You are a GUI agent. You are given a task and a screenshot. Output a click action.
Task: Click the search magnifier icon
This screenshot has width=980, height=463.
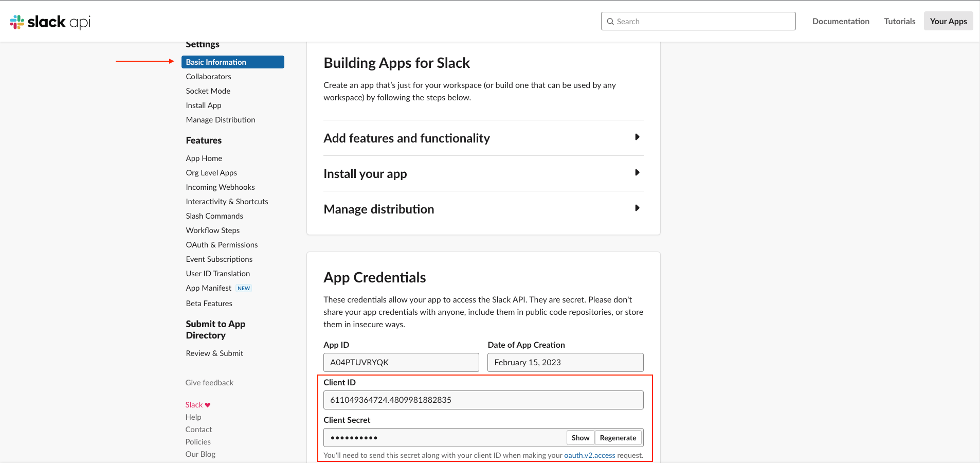[x=610, y=22]
